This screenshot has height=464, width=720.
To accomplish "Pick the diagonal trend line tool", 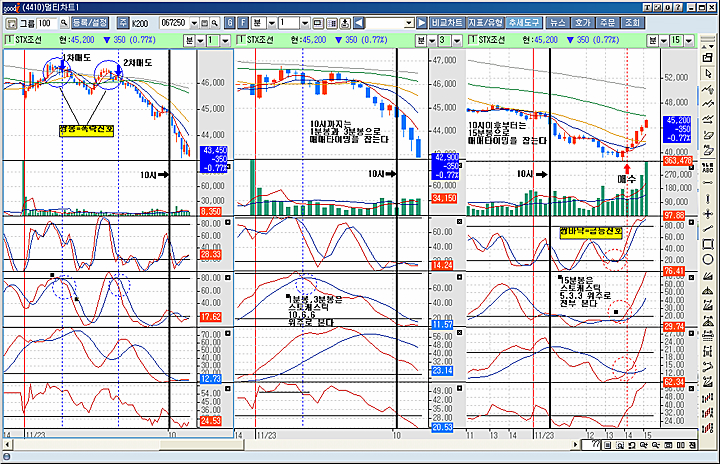I will (x=708, y=229).
